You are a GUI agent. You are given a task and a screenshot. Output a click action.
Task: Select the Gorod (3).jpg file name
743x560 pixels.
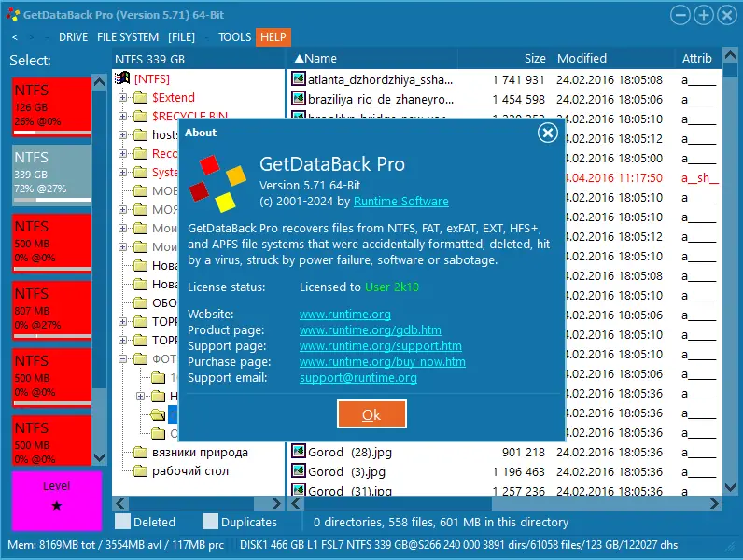point(346,472)
